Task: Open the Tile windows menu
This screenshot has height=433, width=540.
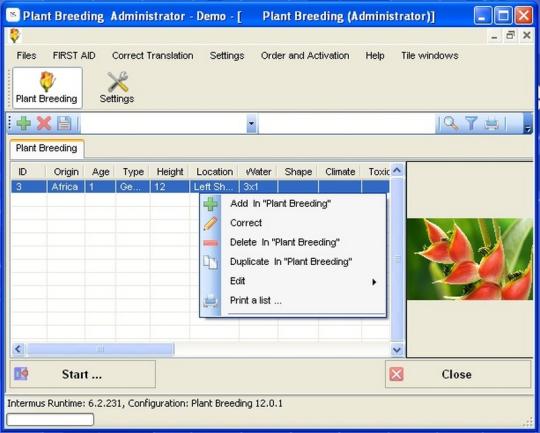Action: (429, 55)
